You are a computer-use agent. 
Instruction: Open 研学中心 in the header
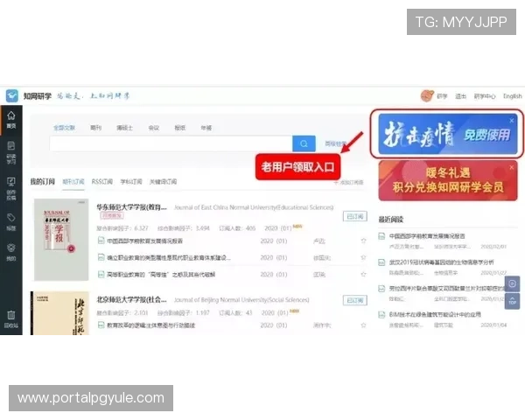pos(485,96)
